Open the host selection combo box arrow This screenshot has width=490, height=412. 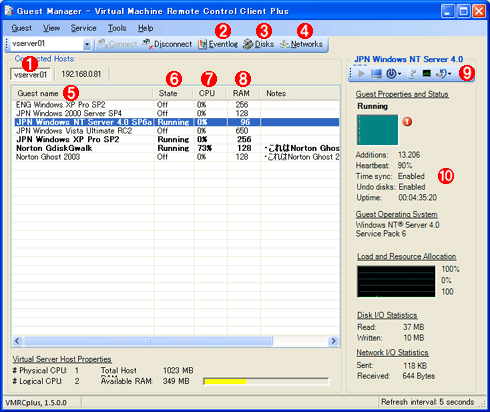click(x=87, y=44)
